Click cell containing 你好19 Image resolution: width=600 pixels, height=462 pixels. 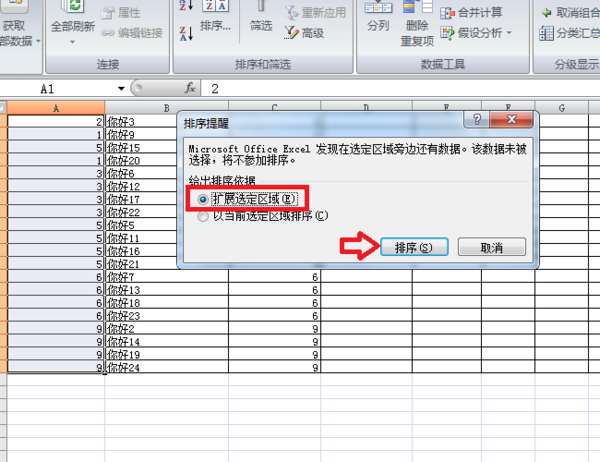(x=166, y=354)
